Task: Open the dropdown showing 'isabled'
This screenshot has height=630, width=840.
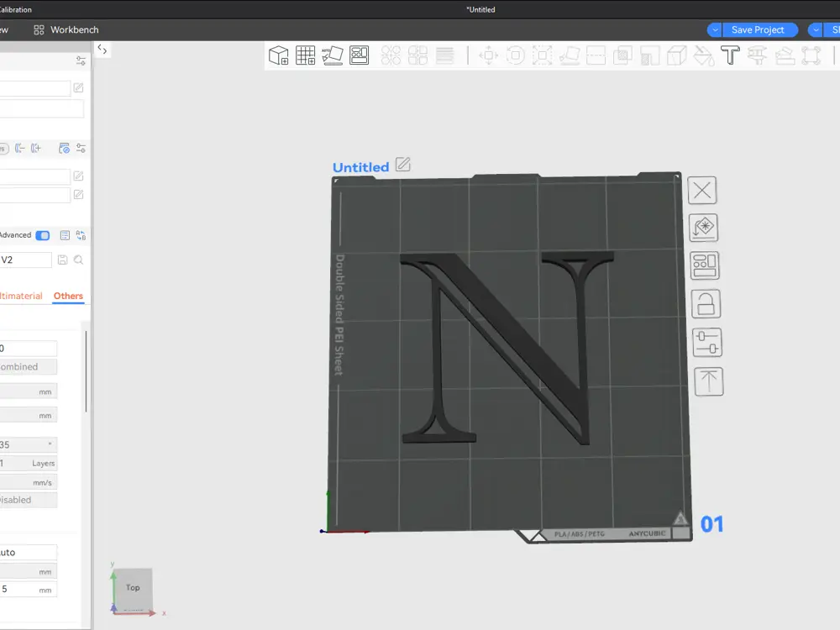Action: 29,500
